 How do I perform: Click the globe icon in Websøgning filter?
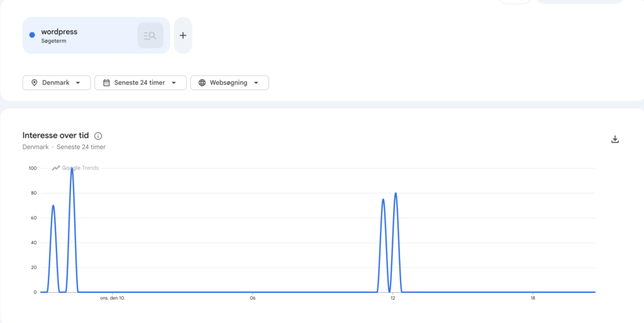click(x=202, y=82)
